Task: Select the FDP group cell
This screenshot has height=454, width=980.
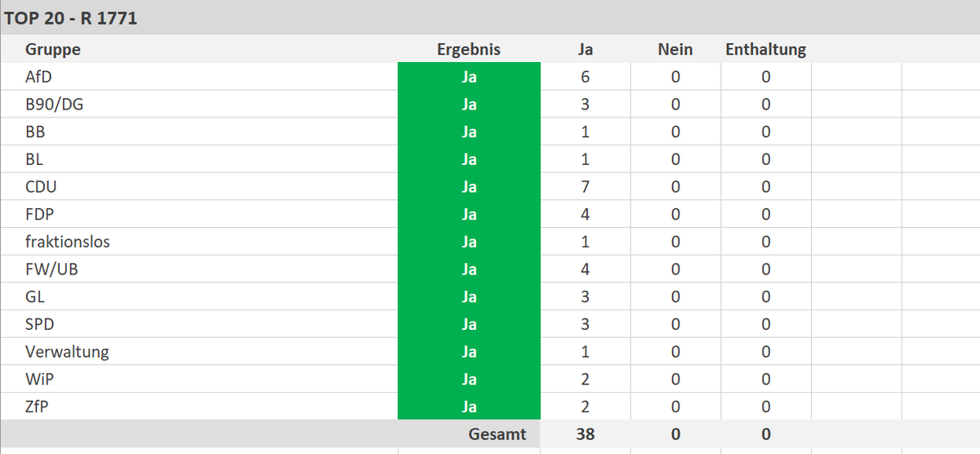Action: point(40,215)
